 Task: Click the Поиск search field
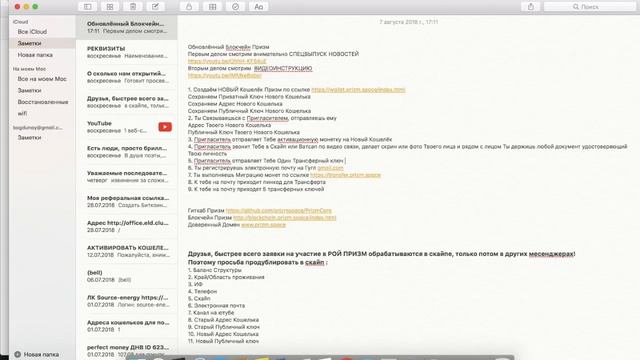[589, 7]
